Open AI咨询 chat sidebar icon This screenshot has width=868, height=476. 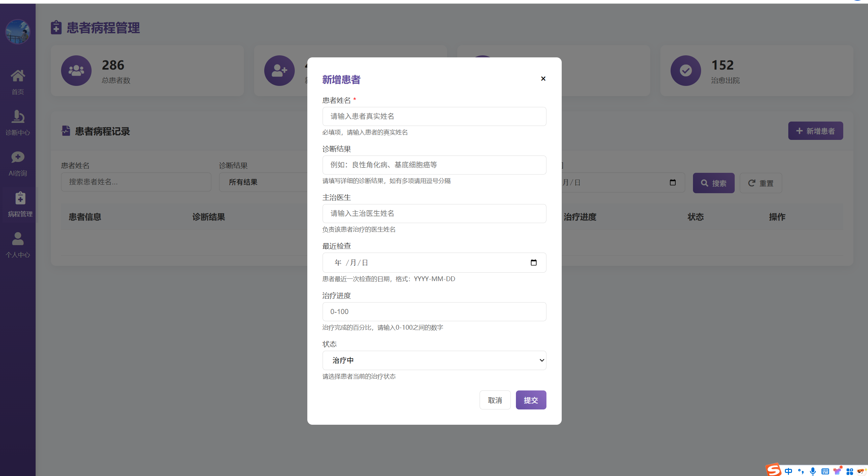point(18,157)
